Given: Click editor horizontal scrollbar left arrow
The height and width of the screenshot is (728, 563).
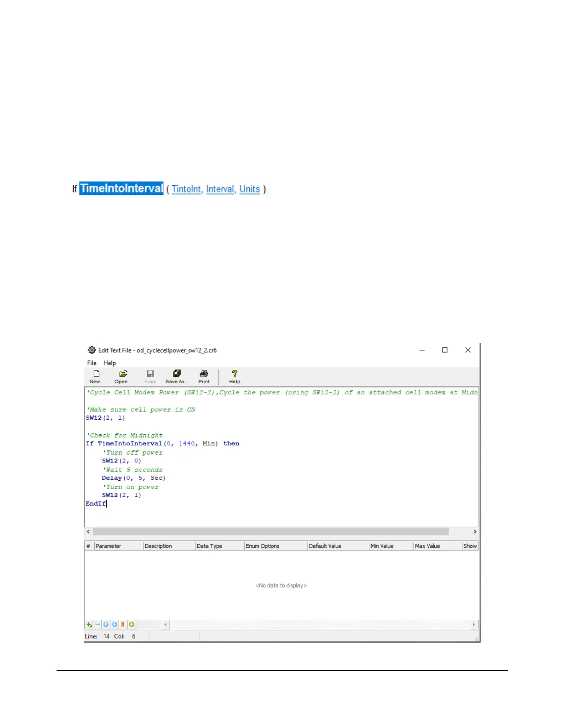Looking at the screenshot, I should point(88,532).
